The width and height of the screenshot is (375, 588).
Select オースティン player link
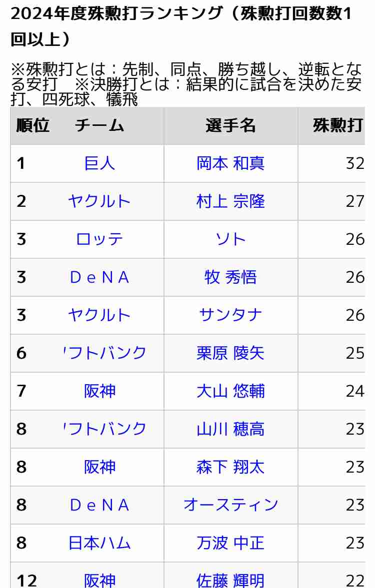click(230, 505)
